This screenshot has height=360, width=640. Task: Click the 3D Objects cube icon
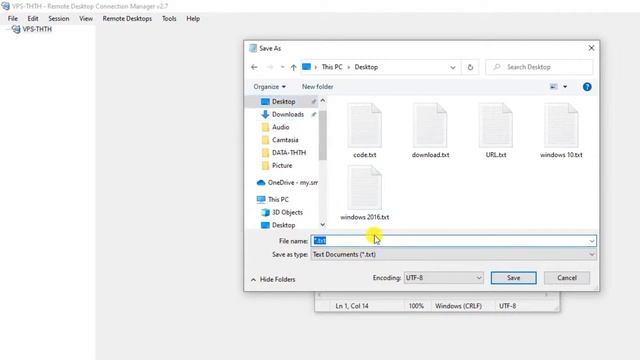tap(265, 212)
